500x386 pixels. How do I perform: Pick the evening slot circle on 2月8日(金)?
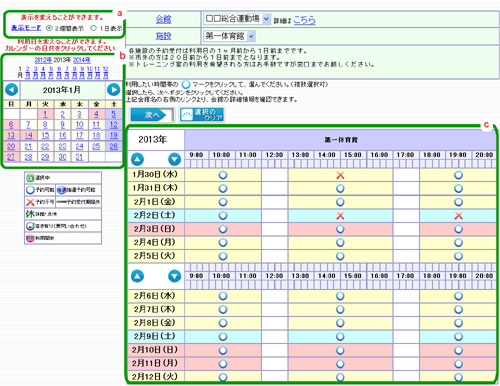[x=459, y=323]
